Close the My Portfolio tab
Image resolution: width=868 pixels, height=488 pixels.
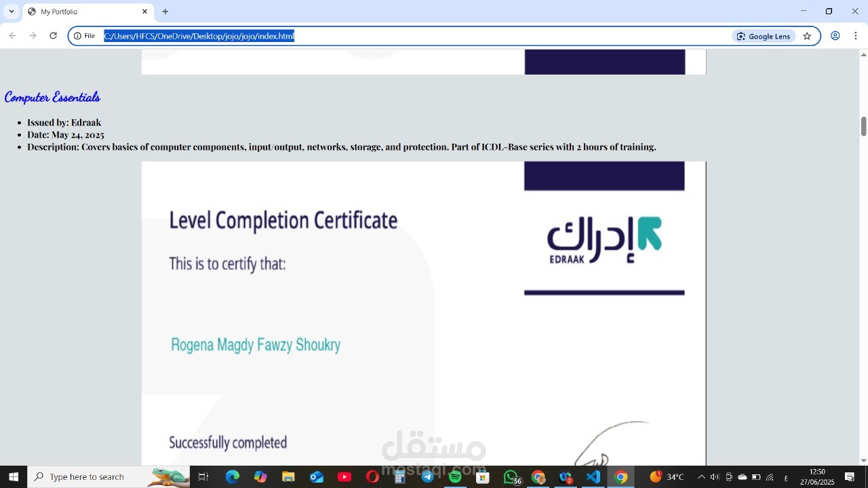click(x=144, y=12)
